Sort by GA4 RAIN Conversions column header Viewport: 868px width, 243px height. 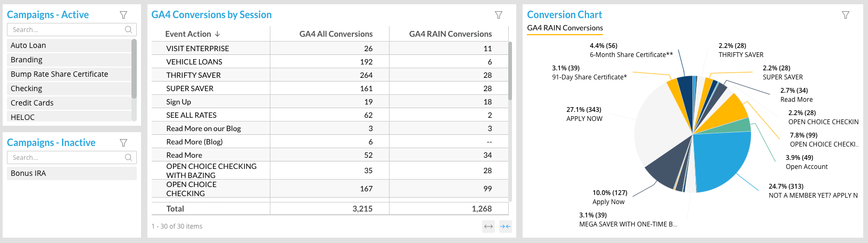450,34
